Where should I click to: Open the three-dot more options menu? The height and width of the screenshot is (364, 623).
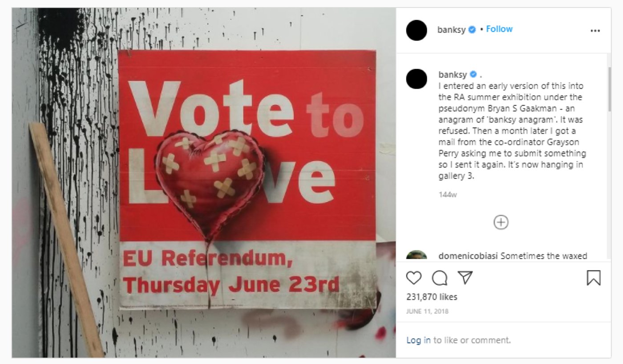pos(595,31)
